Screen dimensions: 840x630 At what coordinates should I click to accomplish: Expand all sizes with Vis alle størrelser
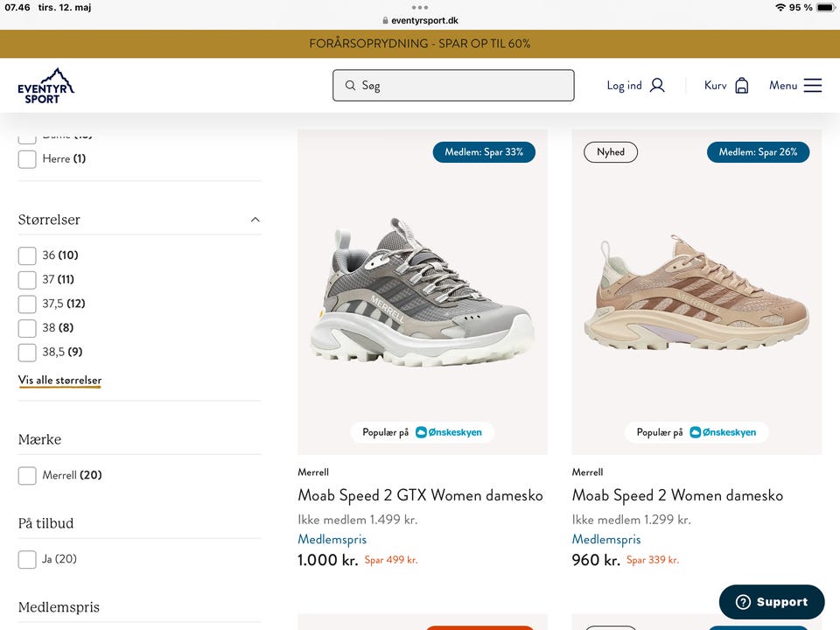[x=60, y=381]
